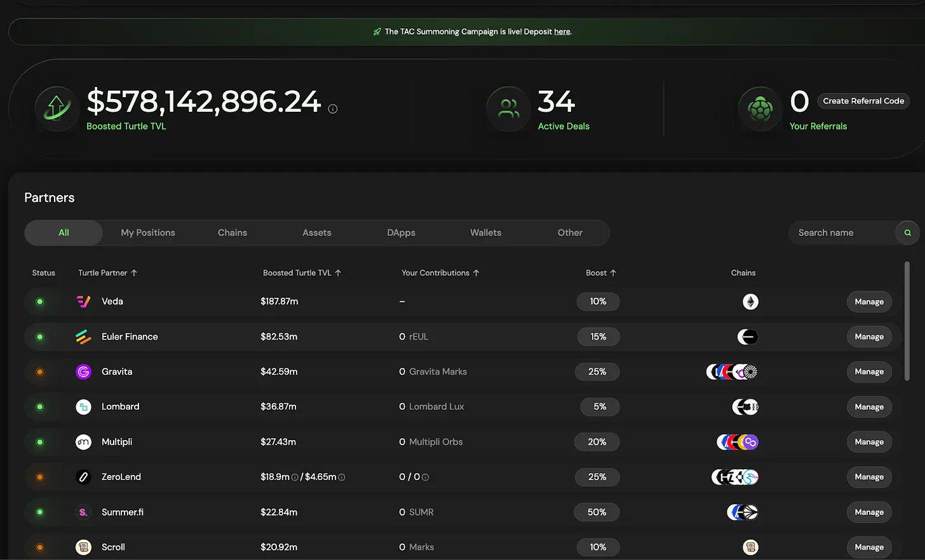
Task: Click Manage button for Summer.fi
Action: coord(868,512)
